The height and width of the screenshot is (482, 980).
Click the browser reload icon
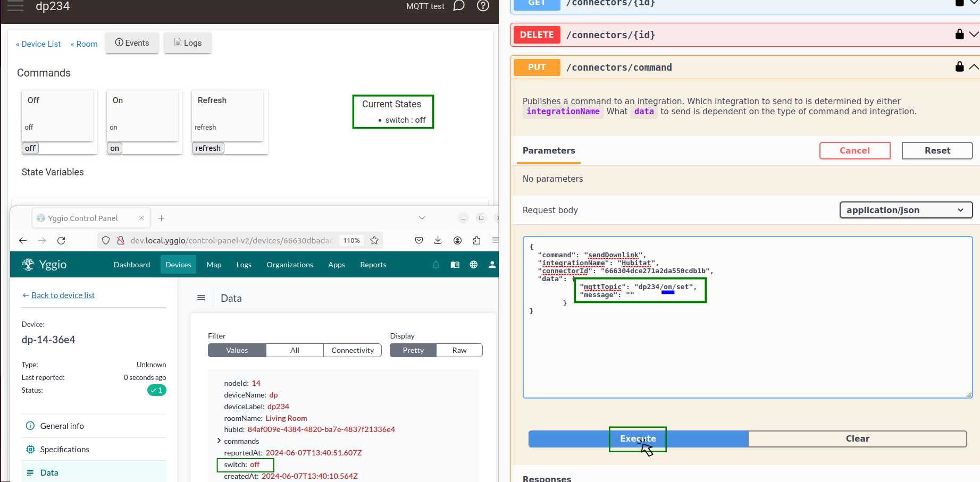[61, 241]
